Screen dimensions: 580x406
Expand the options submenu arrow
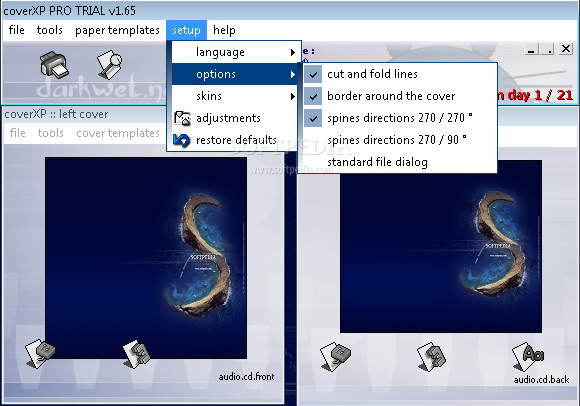click(x=293, y=74)
